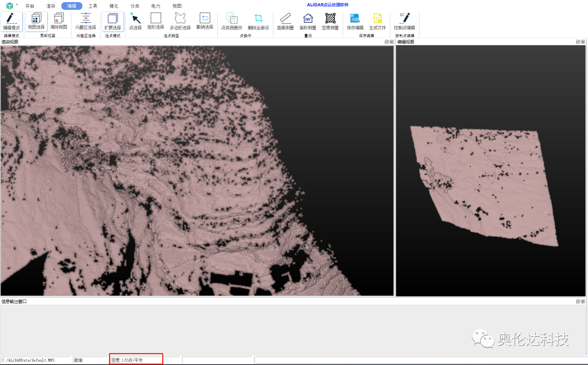Image resolution: width=588 pixels, height=365 pixels.
Task: Use the 多边形选择 polygon selection tool
Action: point(180,21)
